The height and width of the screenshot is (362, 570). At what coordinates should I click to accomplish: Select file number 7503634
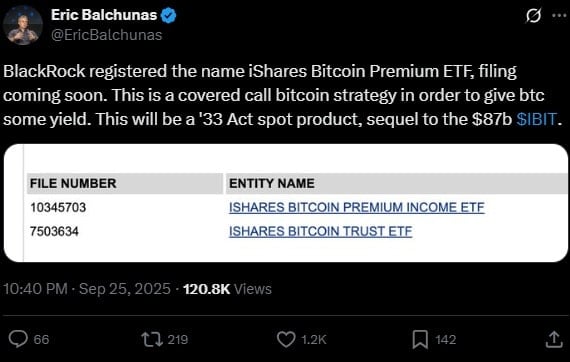pyautogui.click(x=54, y=232)
